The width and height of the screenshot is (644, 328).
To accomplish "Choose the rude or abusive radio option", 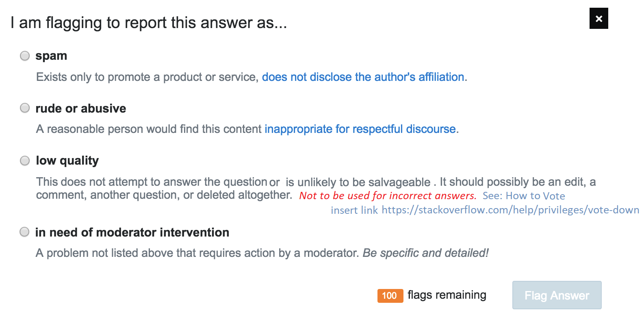I will 25,108.
